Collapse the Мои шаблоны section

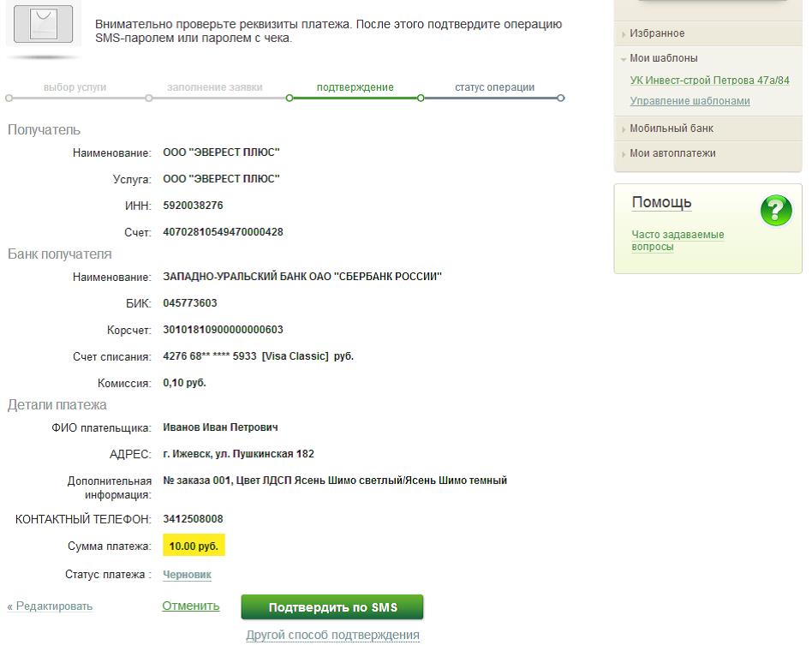[x=663, y=58]
